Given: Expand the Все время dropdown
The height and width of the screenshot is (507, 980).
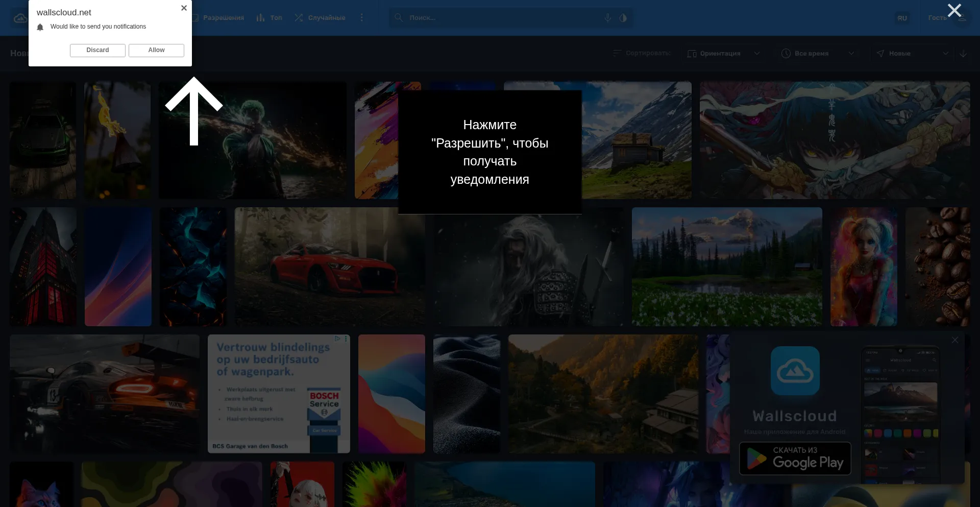Looking at the screenshot, I should (x=818, y=54).
